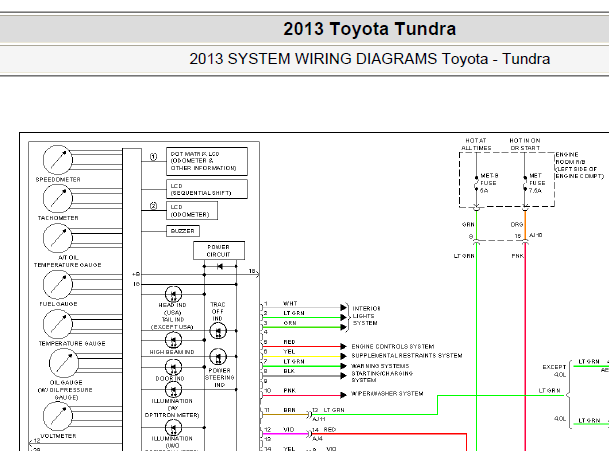Click the circled number 2 marker
The image size is (609, 451).
[x=153, y=206]
